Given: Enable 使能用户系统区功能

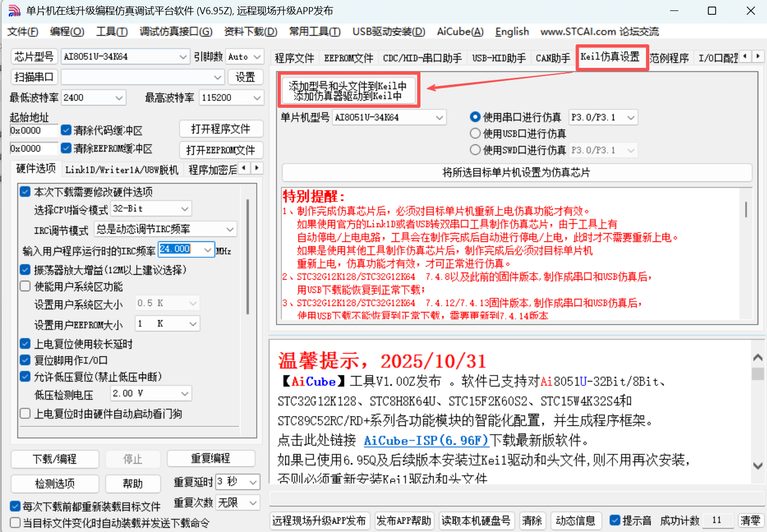Looking at the screenshot, I should click(x=25, y=286).
